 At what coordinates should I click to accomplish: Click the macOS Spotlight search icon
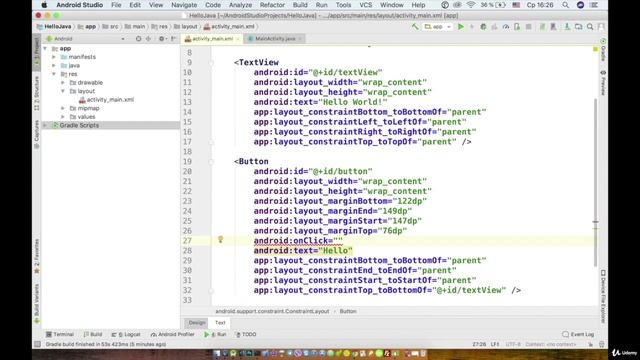tap(565, 5)
